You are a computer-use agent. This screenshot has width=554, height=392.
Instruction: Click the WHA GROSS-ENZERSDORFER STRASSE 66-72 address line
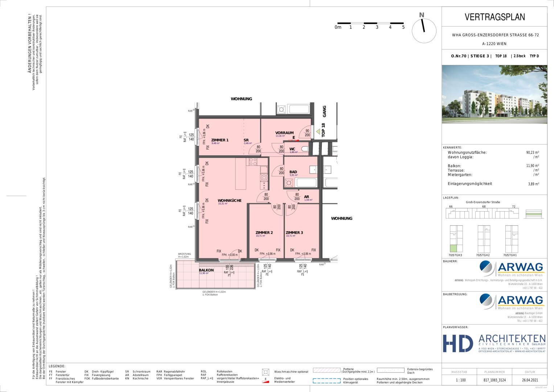(495, 35)
